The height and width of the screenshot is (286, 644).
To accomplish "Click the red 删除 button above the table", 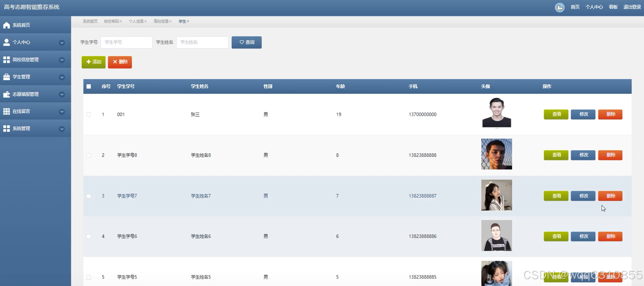I will tap(120, 62).
